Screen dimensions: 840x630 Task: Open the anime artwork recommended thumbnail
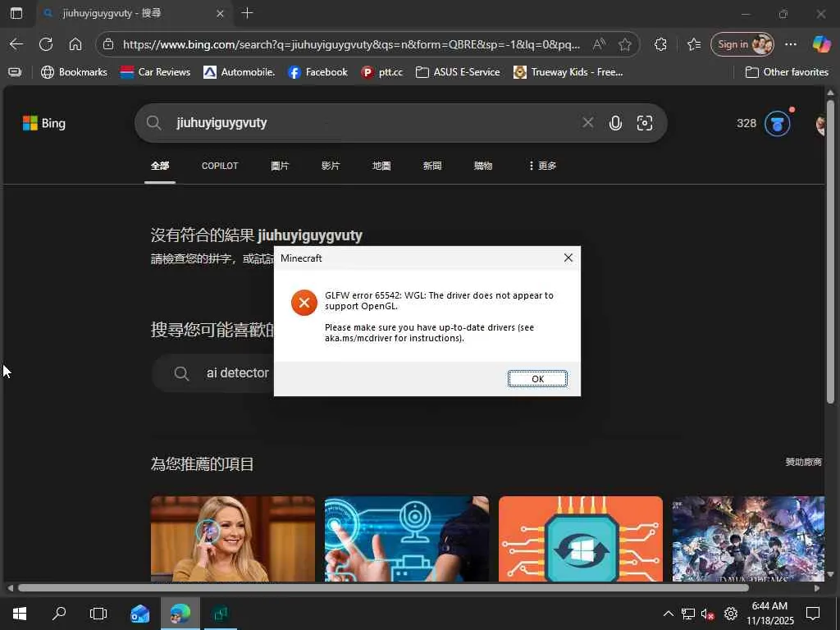coord(748,539)
